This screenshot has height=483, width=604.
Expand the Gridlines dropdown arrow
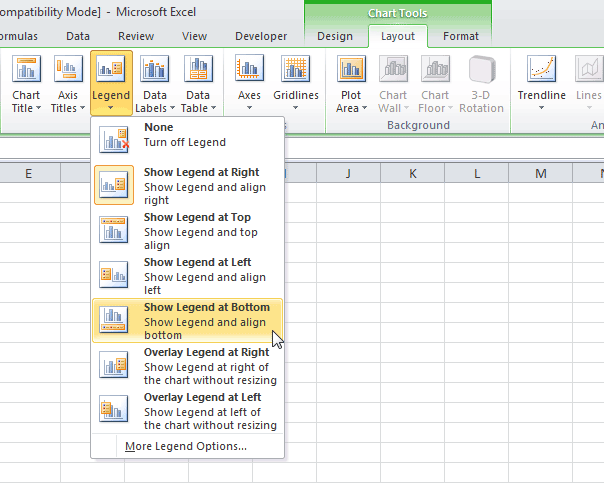295,108
